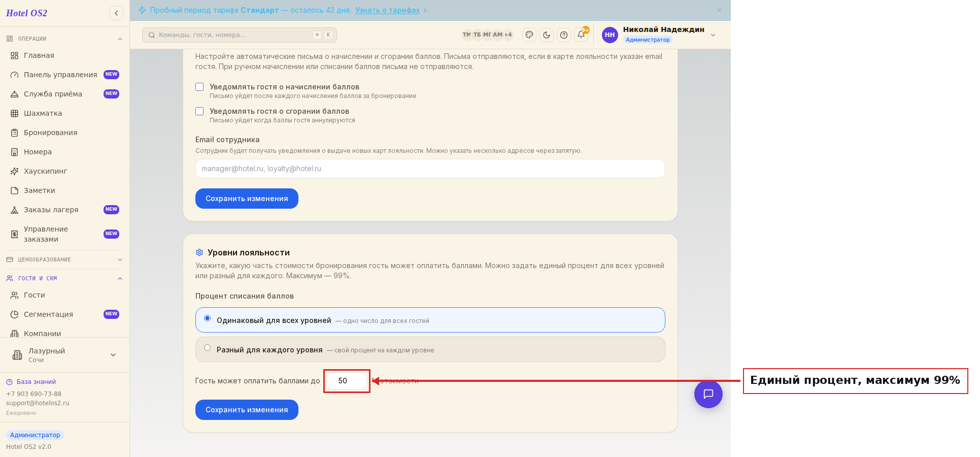The image size is (980, 457).
Task: Click the Служба приёма bell icon
Action: [15, 94]
